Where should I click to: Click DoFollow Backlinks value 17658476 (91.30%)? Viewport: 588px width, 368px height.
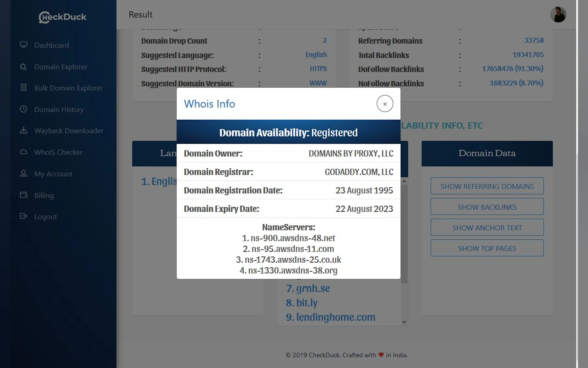pyautogui.click(x=513, y=69)
